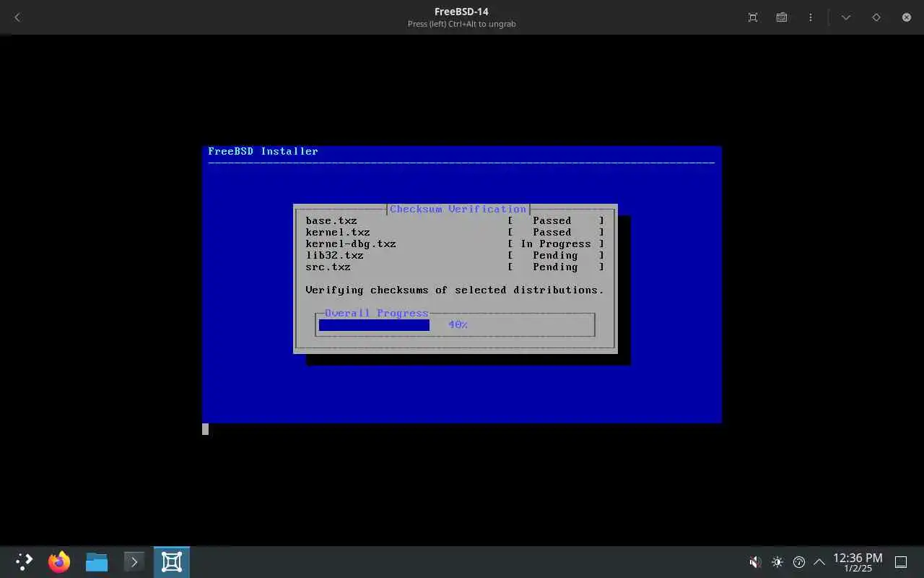
Task: Open the application launcher in taskbar
Action: tap(24, 562)
